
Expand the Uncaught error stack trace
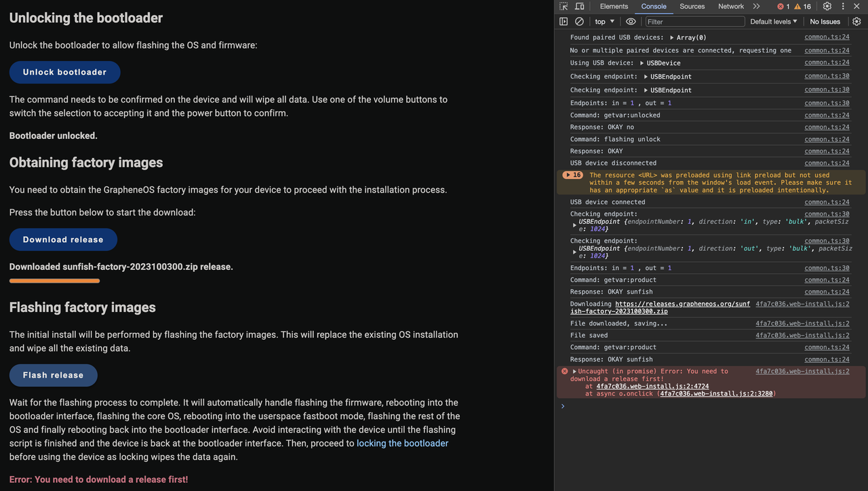tap(575, 371)
